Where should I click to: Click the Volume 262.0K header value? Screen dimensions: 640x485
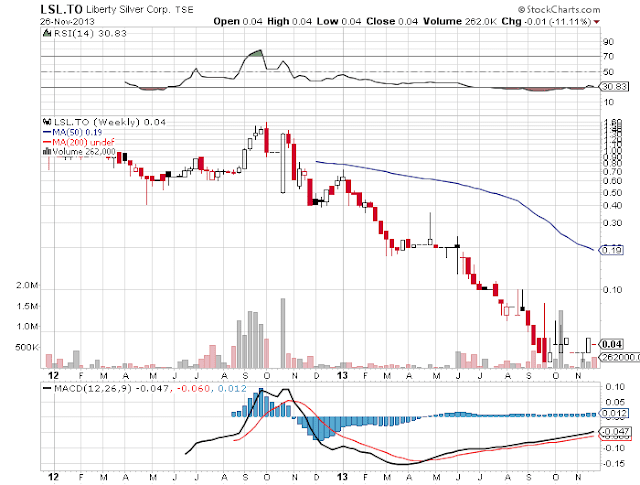coord(459,21)
